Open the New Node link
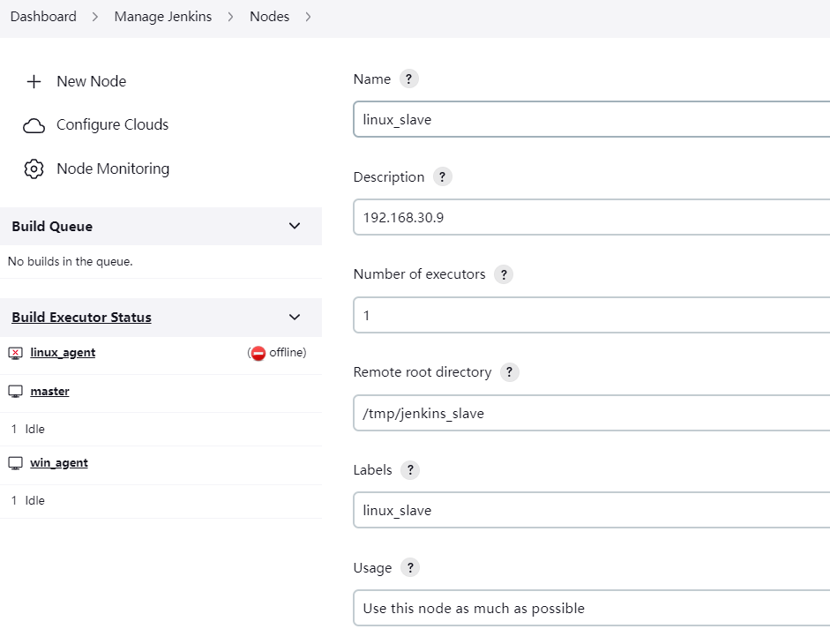830x644 pixels. click(x=92, y=81)
